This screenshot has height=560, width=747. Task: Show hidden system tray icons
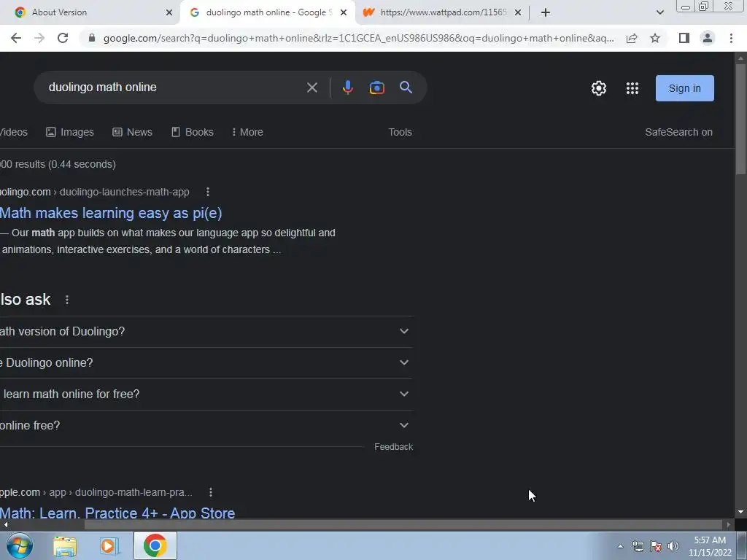point(620,546)
